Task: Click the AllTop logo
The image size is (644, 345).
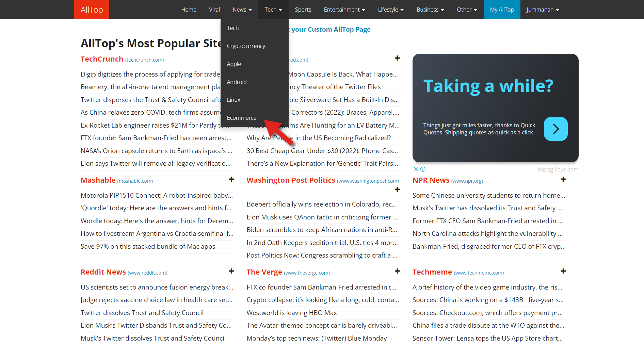Action: click(91, 9)
